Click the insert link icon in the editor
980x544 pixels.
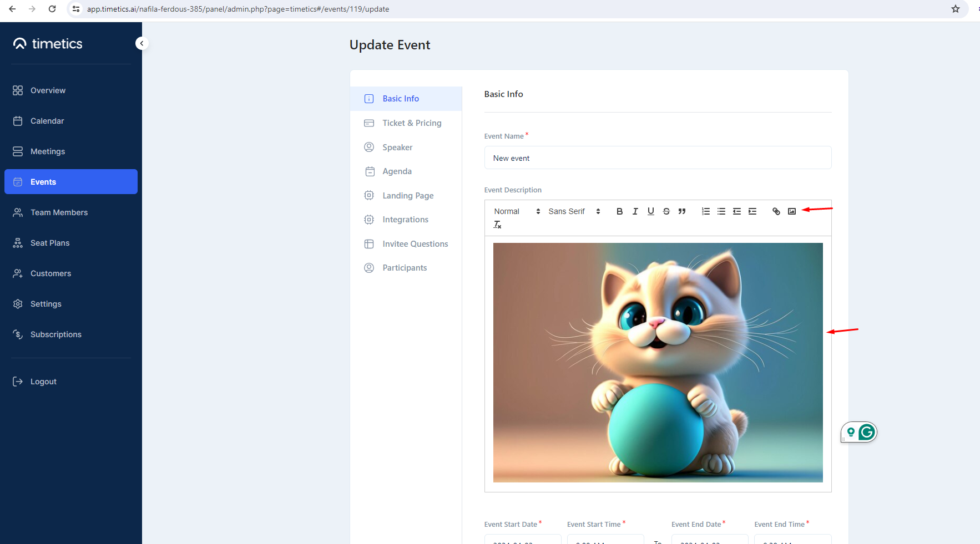pyautogui.click(x=776, y=211)
